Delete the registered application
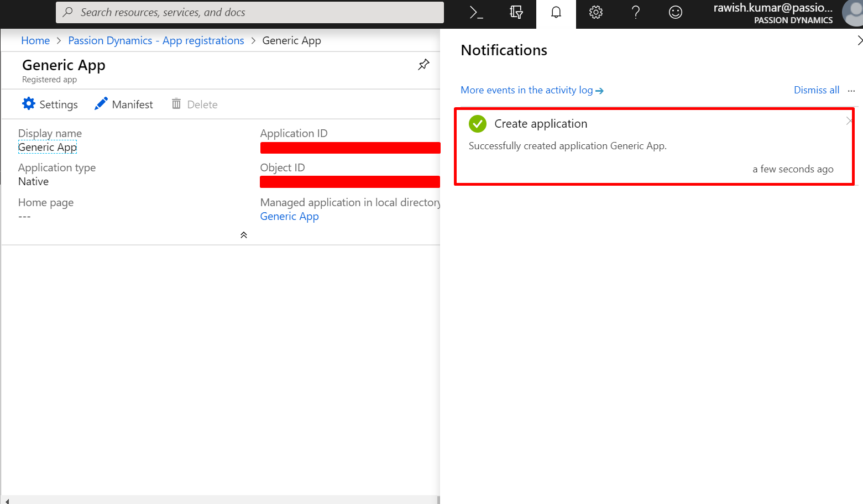This screenshot has width=863, height=504. point(195,104)
